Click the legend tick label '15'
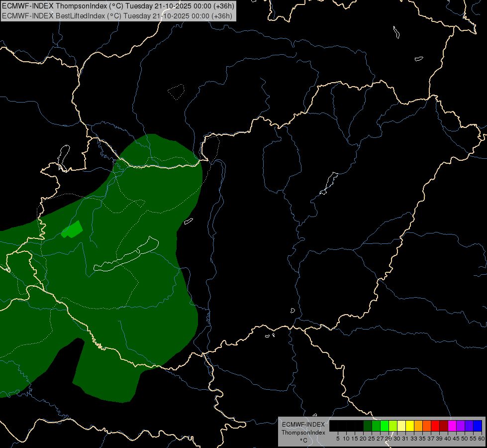The height and width of the screenshot is (448, 487). (x=355, y=439)
